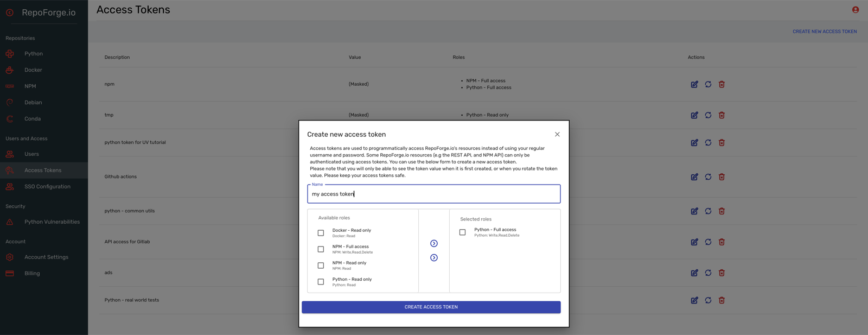This screenshot has width=868, height=335.
Task: Check selected Python - Full access role
Action: point(463,232)
